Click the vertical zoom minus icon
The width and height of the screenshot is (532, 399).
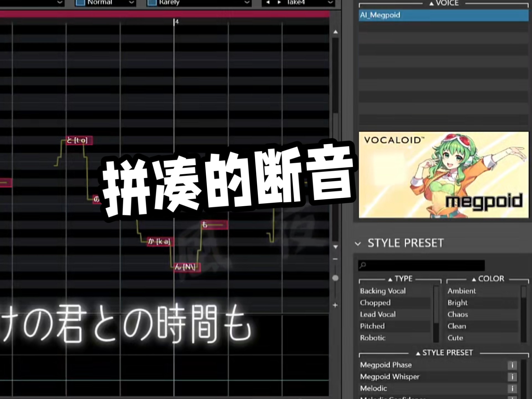(335, 259)
